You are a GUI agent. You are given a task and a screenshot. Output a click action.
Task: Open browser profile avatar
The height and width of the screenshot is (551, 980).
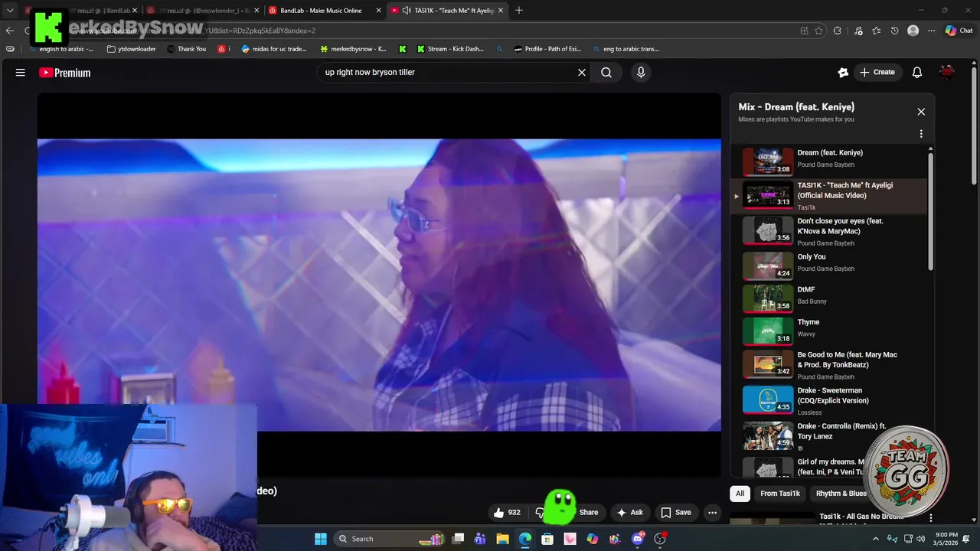(x=913, y=31)
